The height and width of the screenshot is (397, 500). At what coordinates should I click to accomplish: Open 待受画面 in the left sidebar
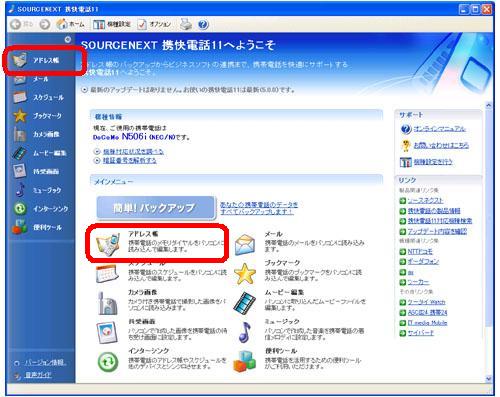pos(36,171)
